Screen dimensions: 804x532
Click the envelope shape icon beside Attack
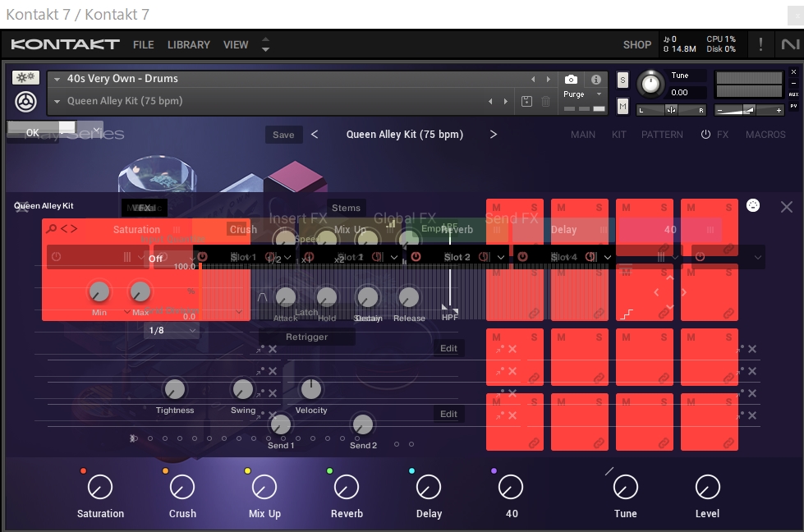coord(262,297)
